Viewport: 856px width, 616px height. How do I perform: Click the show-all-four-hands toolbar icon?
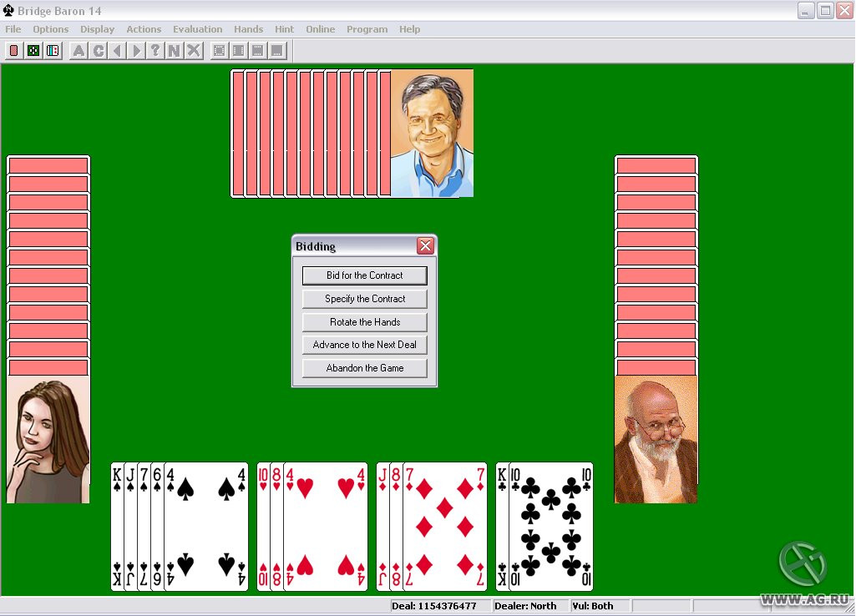220,51
